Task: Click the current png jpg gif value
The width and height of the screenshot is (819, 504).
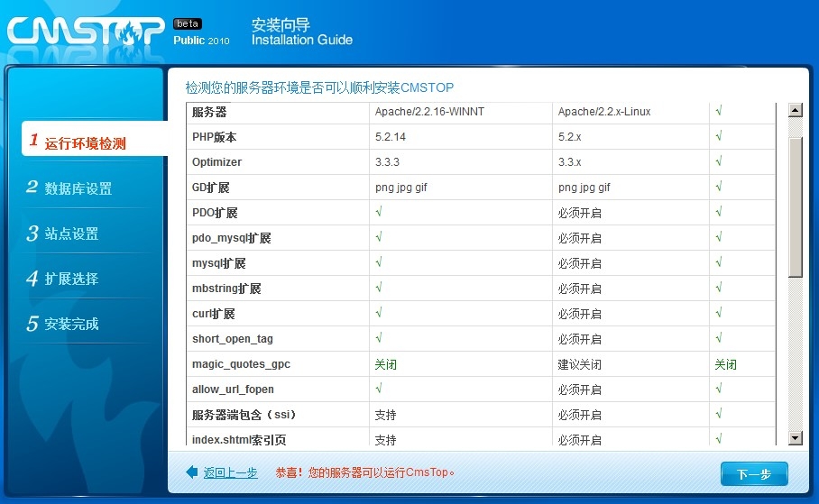Action: tap(400, 188)
